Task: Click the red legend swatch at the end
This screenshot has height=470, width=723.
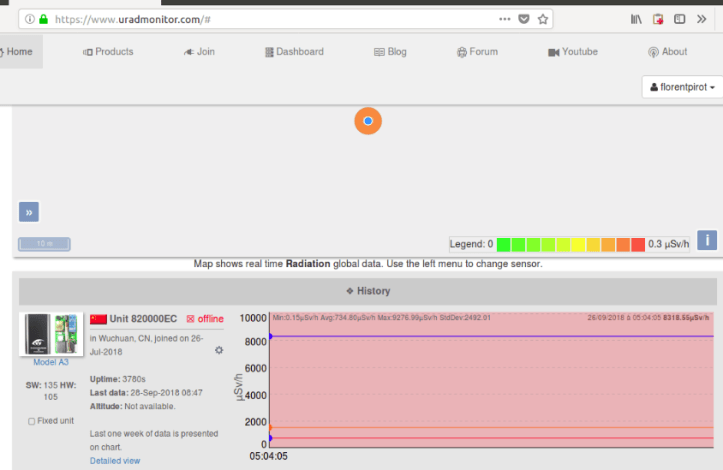Action: (638, 244)
